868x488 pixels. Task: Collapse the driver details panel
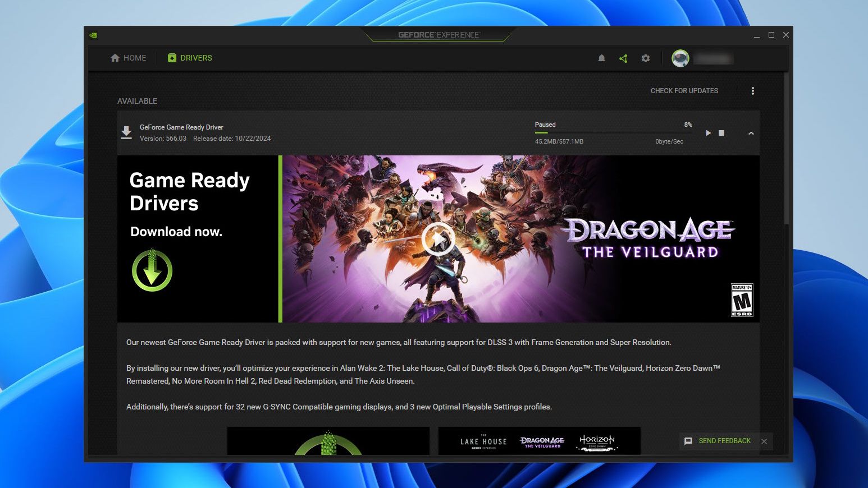[751, 133]
